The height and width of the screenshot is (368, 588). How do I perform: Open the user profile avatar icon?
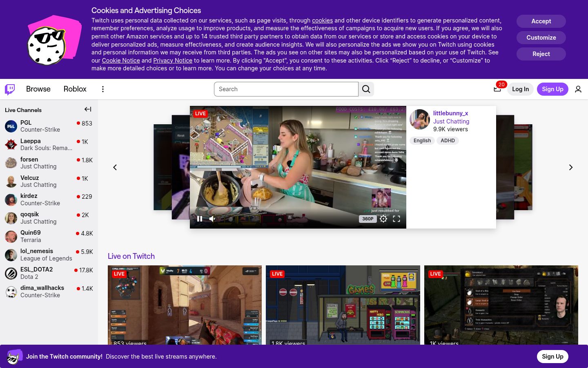578,89
